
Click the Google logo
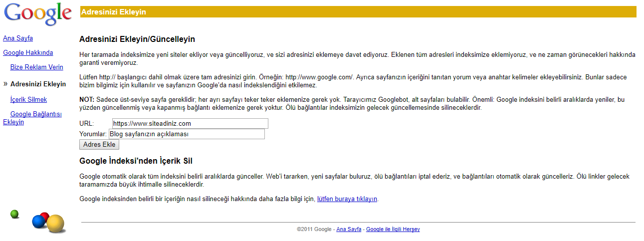pos(38,14)
